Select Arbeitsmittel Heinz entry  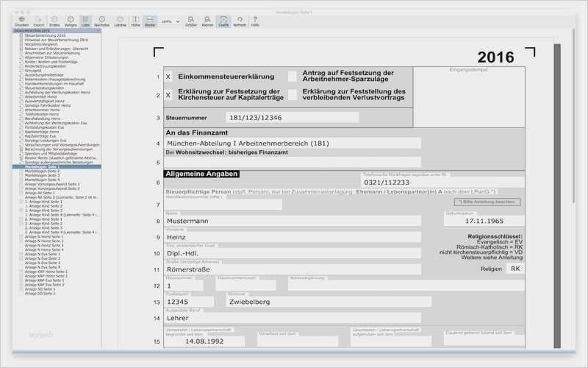point(40,96)
